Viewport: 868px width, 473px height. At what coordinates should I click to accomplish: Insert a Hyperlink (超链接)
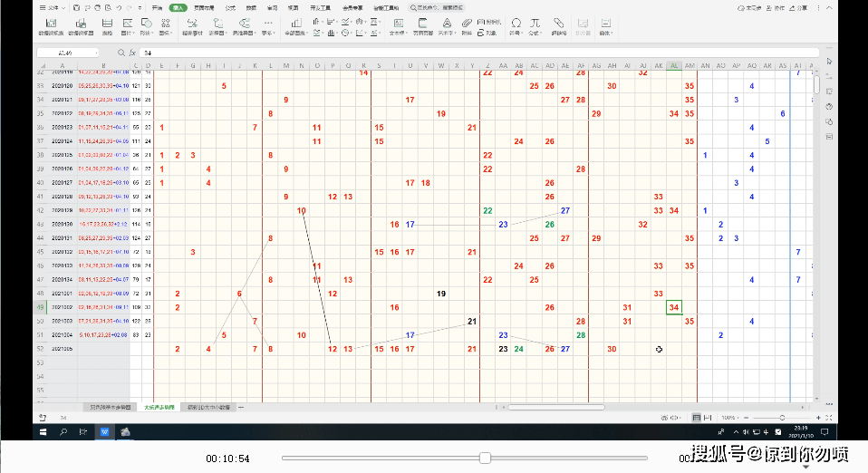coord(558,26)
